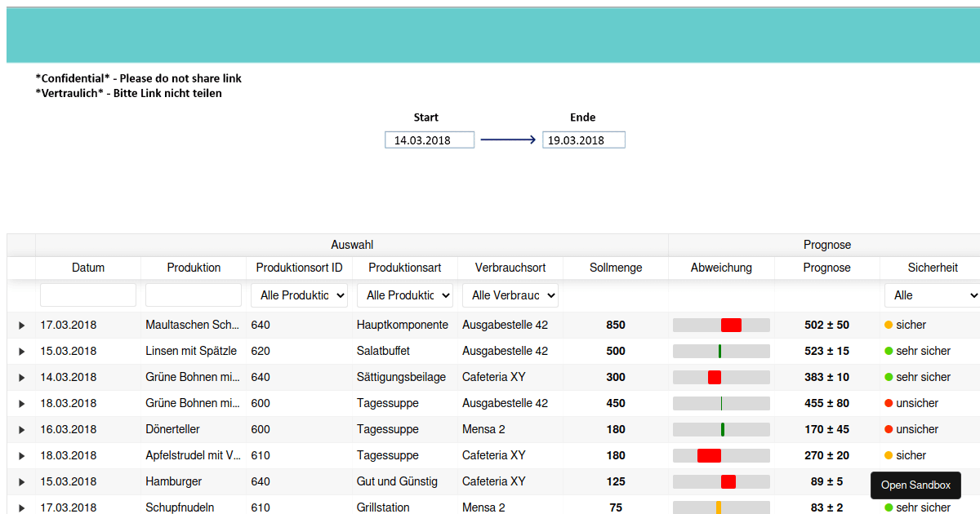980x514 pixels.
Task: Open the Verbrauchsort filter dropdown
Action: (x=510, y=295)
